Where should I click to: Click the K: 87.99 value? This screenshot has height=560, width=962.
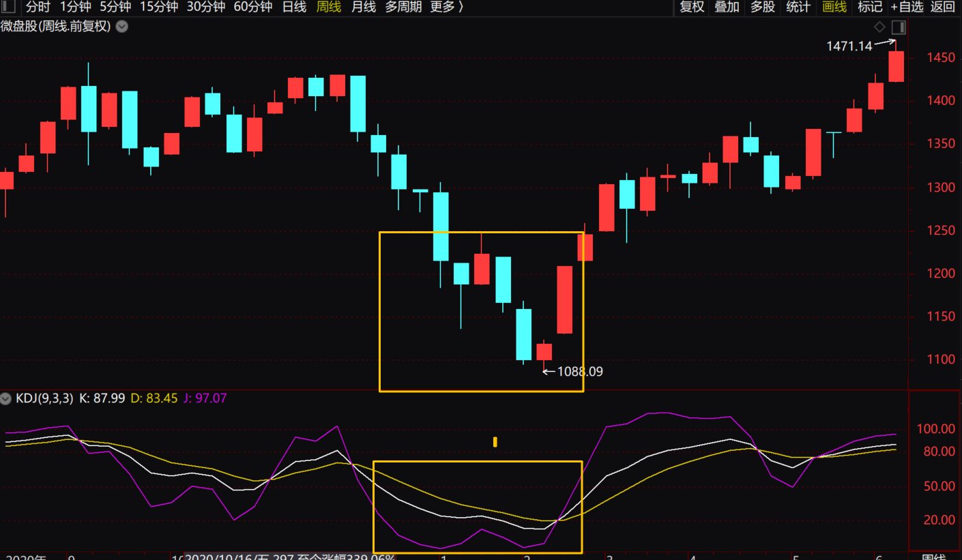102,398
